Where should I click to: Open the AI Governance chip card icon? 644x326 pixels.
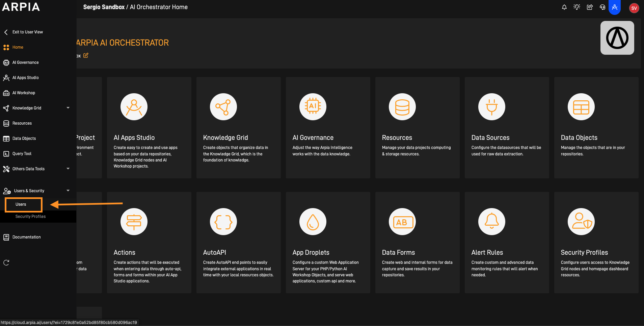click(x=313, y=107)
